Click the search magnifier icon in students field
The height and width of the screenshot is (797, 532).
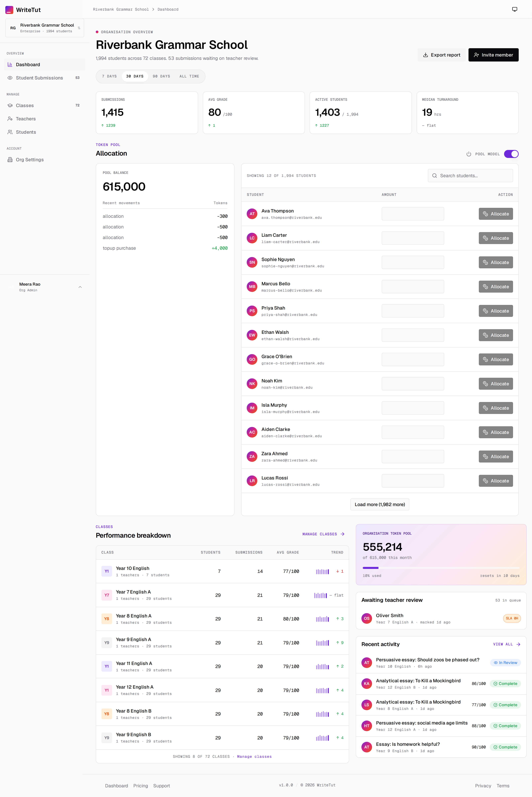tap(434, 175)
